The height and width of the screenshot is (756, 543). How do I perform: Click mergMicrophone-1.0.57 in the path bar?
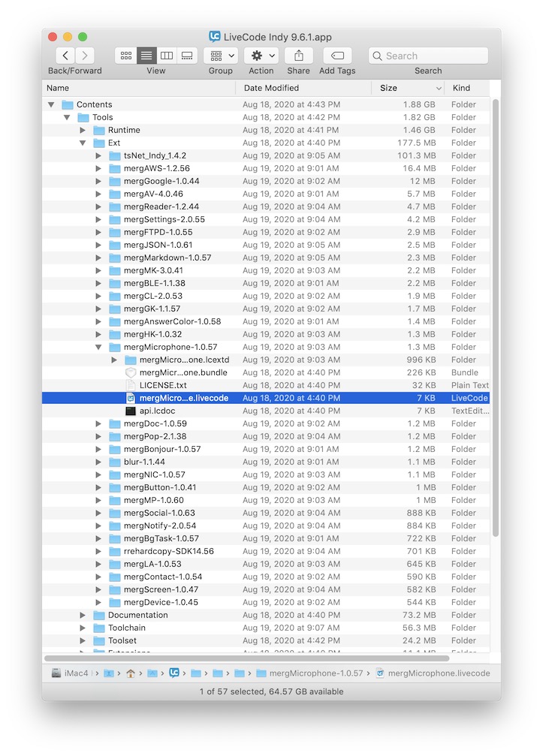[x=309, y=673]
